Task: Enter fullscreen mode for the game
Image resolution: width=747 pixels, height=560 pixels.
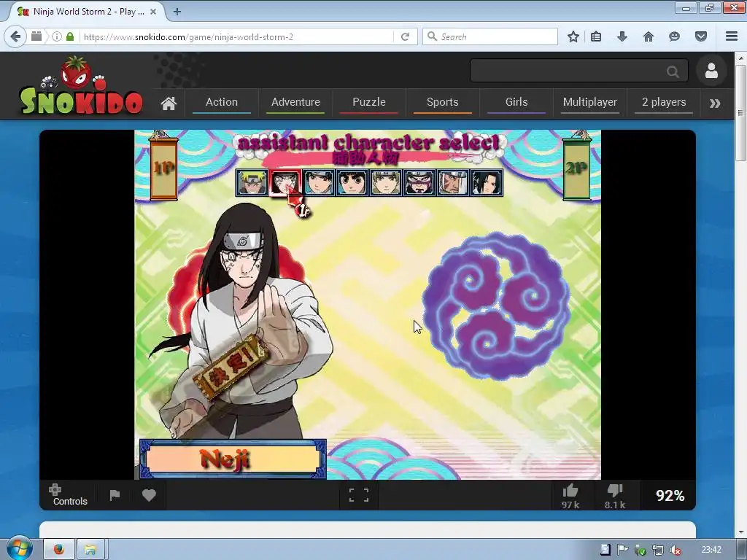Action: tap(359, 495)
